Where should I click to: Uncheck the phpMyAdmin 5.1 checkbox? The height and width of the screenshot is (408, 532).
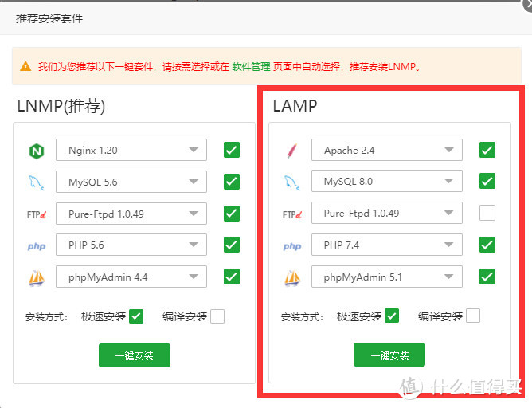(x=487, y=277)
